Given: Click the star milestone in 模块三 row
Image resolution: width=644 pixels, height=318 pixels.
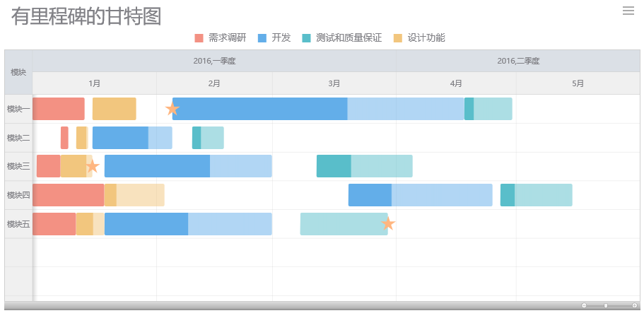Looking at the screenshot, I should (x=93, y=167).
